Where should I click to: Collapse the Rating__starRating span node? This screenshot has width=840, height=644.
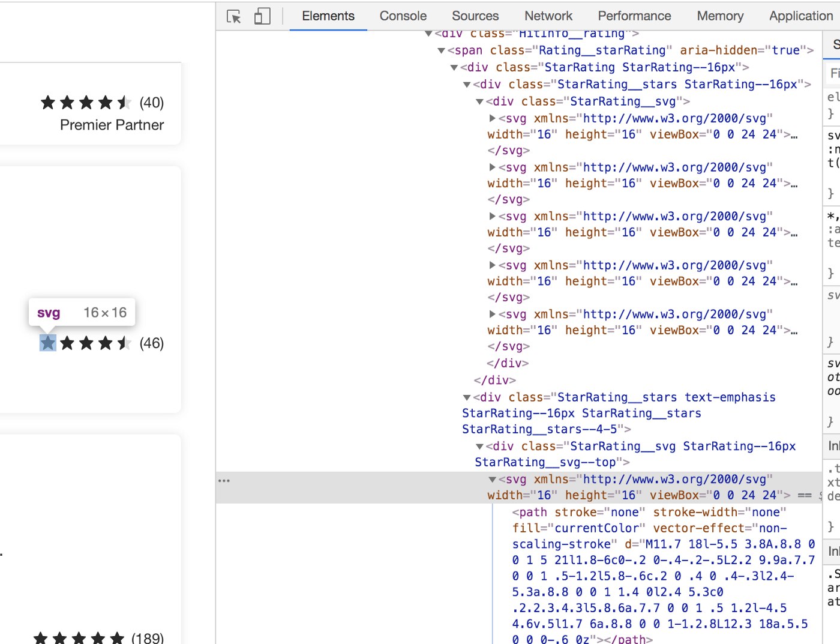click(x=442, y=51)
